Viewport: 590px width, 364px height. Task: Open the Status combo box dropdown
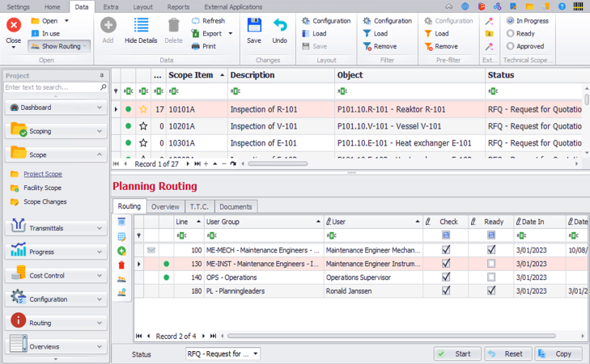click(x=256, y=353)
